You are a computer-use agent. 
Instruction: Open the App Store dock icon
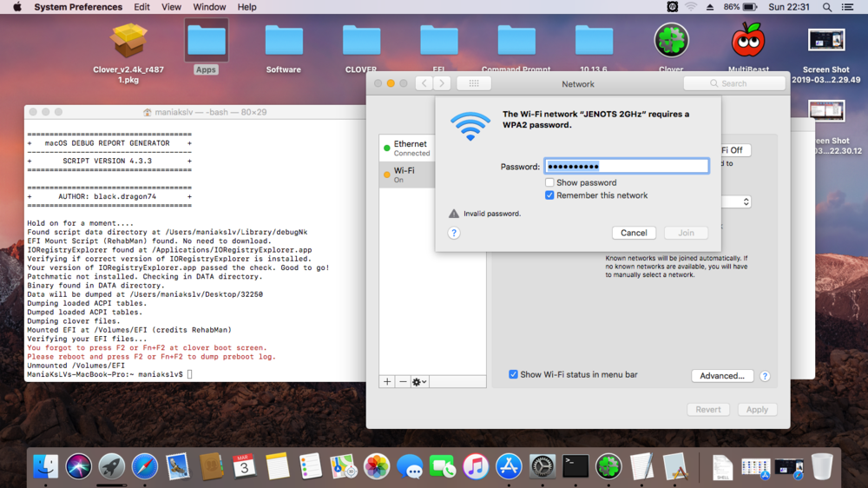click(x=509, y=466)
